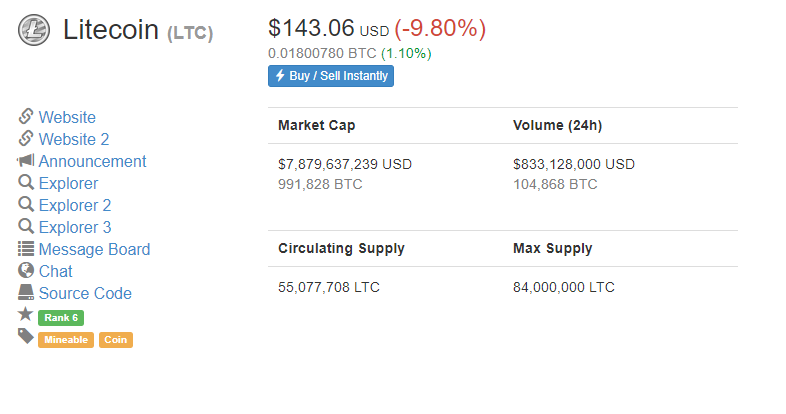Click the list icon beside Message Board
786x414 pixels.
[26, 249]
